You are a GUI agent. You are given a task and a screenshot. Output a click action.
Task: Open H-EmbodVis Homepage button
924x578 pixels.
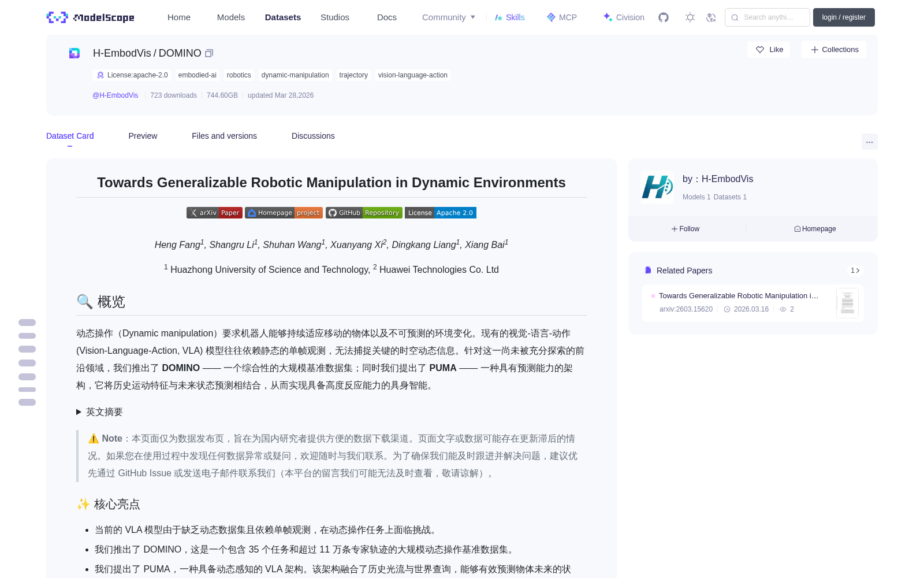pos(815,229)
